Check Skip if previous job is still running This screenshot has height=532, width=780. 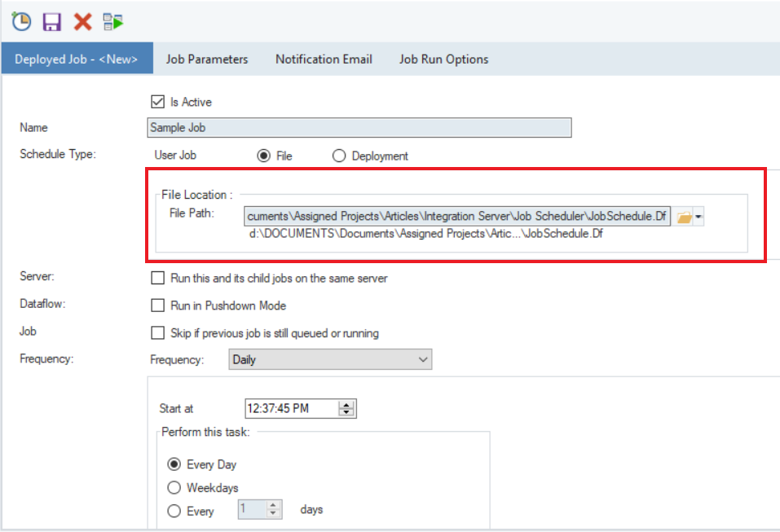pyautogui.click(x=158, y=332)
